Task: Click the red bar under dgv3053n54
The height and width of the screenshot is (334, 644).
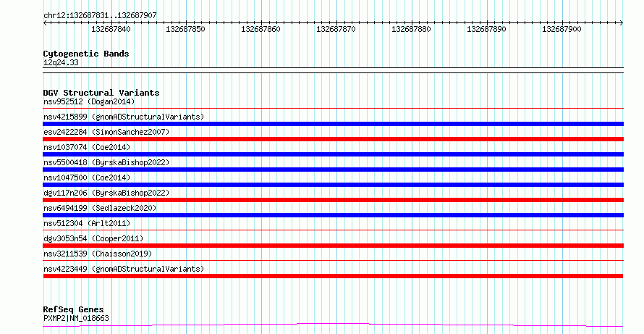Action: click(333, 246)
